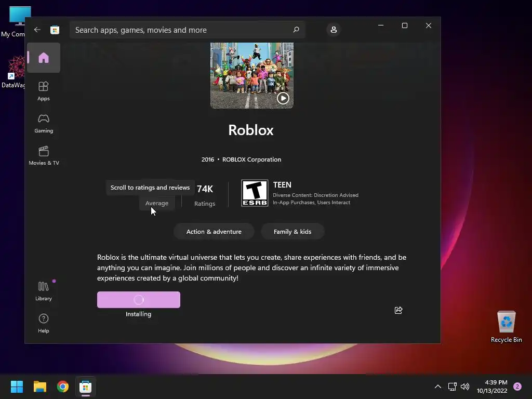
Task: Click the Roblox game thumbnail image
Action: (252, 75)
